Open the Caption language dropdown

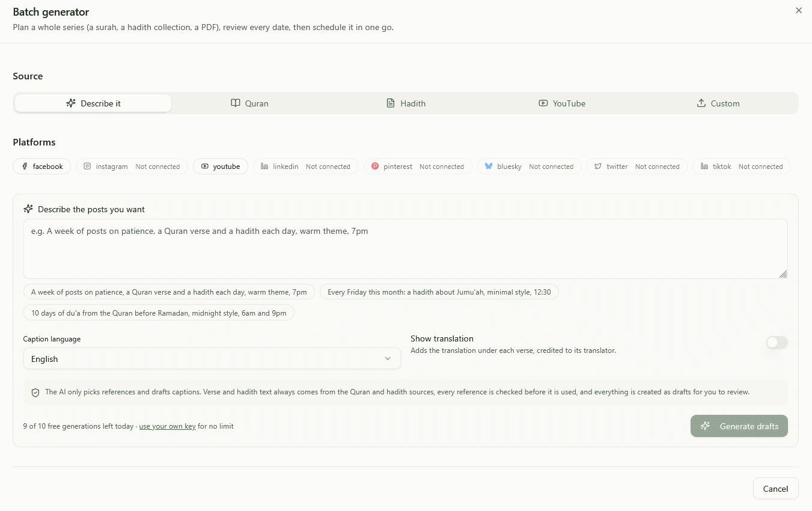212,359
